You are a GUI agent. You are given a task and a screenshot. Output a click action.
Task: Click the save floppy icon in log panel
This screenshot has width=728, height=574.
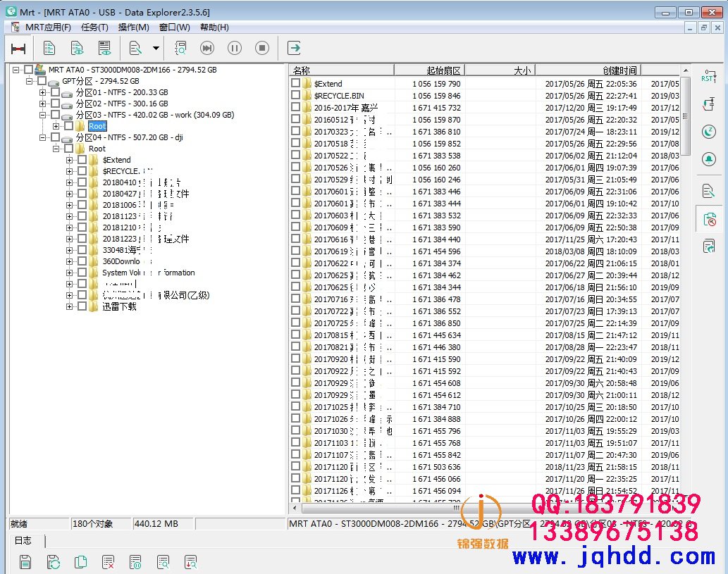(25, 562)
